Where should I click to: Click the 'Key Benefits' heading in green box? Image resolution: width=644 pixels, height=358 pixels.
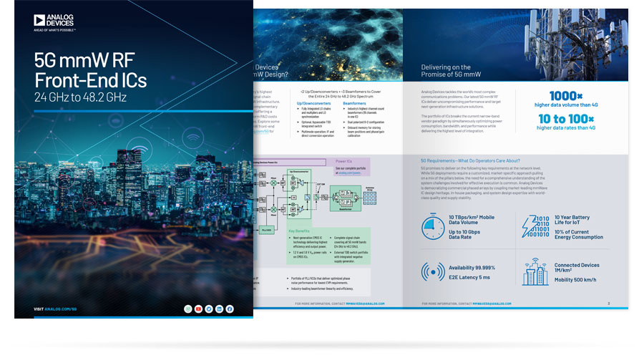(x=299, y=231)
